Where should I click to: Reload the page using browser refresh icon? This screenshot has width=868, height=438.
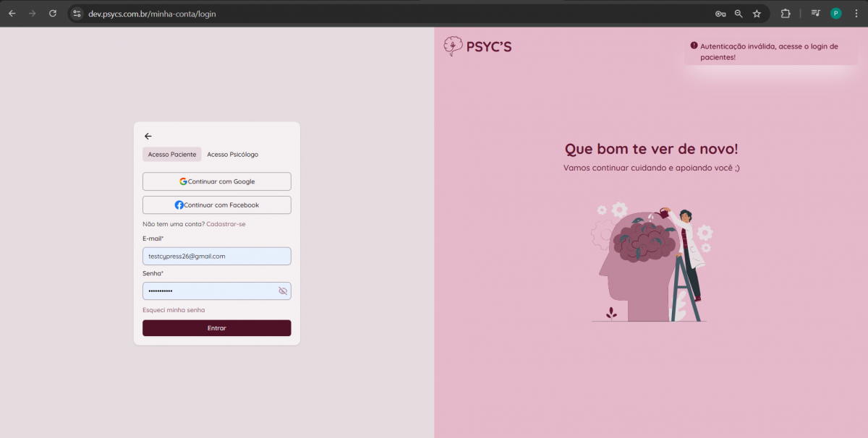point(53,14)
